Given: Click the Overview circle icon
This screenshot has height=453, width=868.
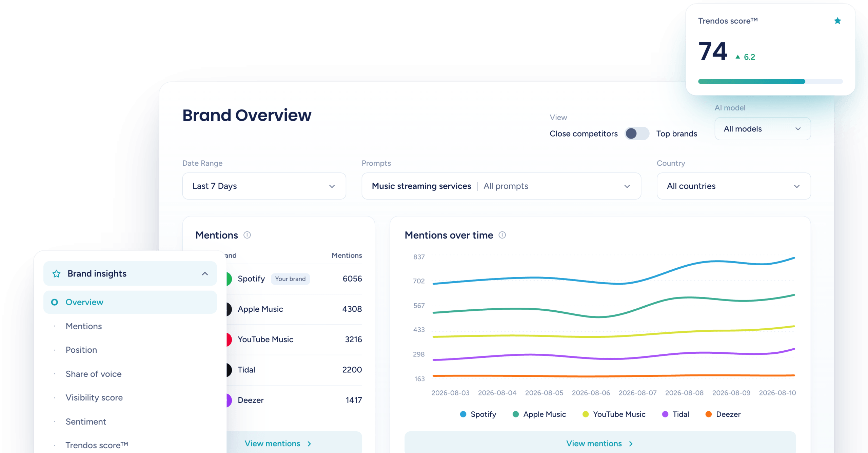Looking at the screenshot, I should coord(54,302).
